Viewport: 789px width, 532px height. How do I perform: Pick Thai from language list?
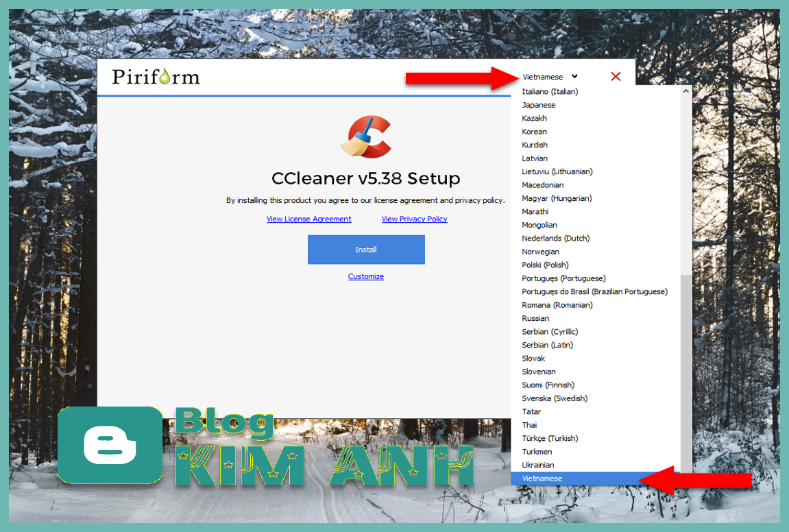(596, 425)
